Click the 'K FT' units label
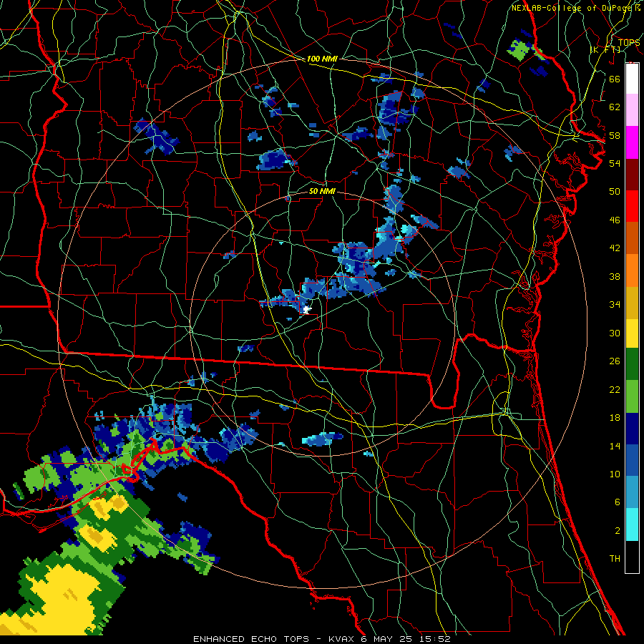644x644 pixels. [605, 49]
